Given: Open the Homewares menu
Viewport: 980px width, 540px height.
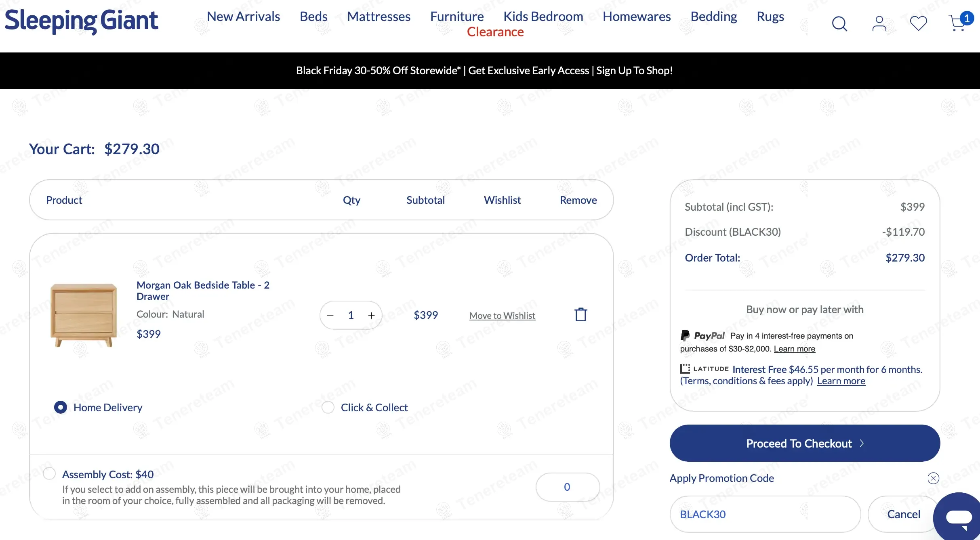Looking at the screenshot, I should click(637, 17).
